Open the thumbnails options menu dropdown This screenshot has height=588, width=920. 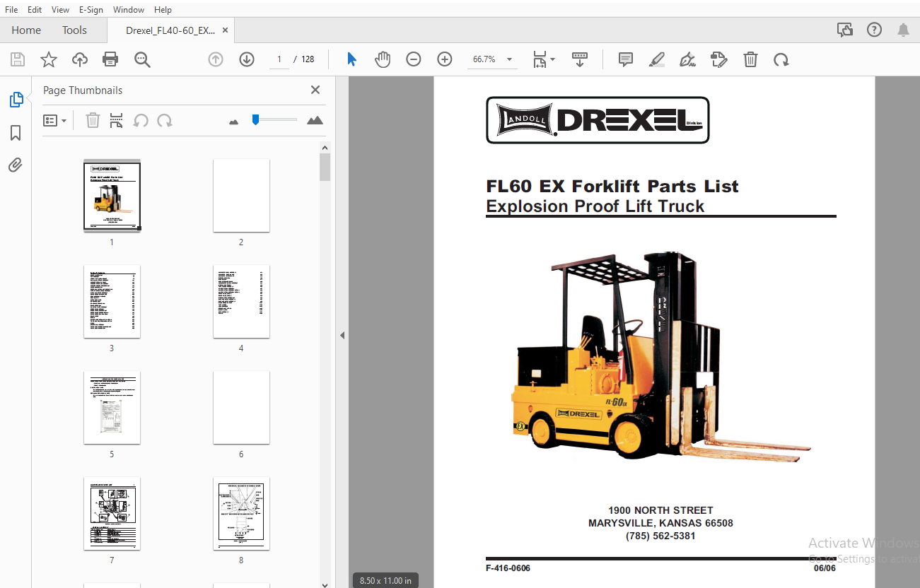(55, 121)
